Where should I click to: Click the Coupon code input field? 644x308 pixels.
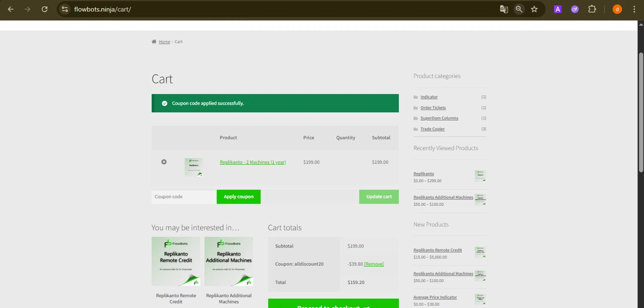click(184, 196)
